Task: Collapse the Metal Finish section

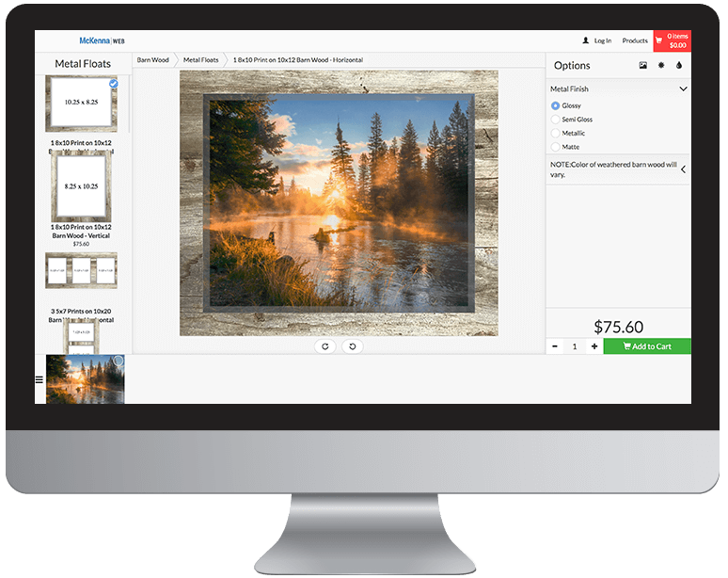Action: [x=683, y=89]
